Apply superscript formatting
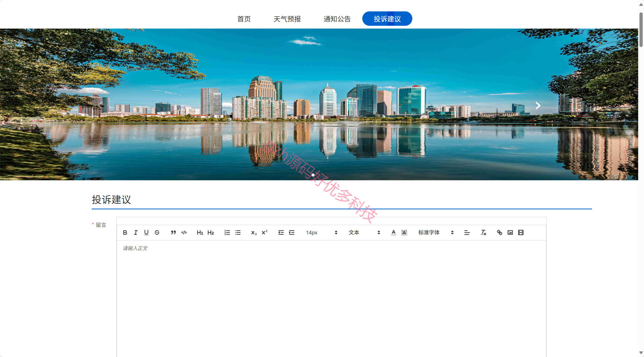 (265, 233)
